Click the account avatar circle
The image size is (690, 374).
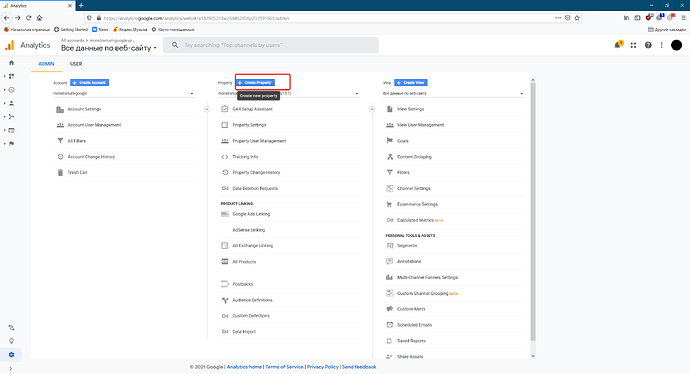click(676, 45)
